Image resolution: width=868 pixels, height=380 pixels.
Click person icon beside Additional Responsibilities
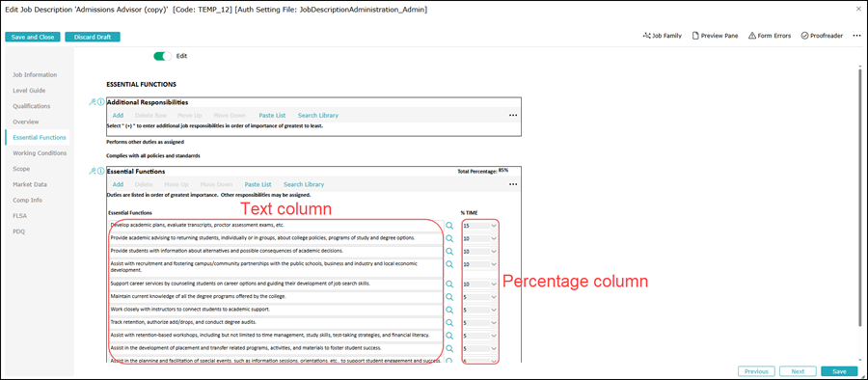click(93, 102)
